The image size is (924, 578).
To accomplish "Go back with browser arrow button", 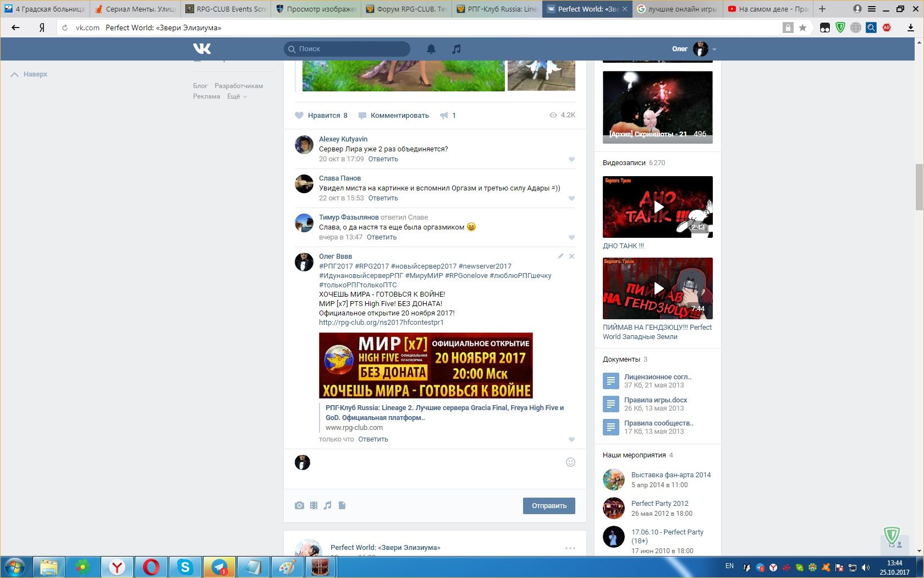I will point(15,28).
